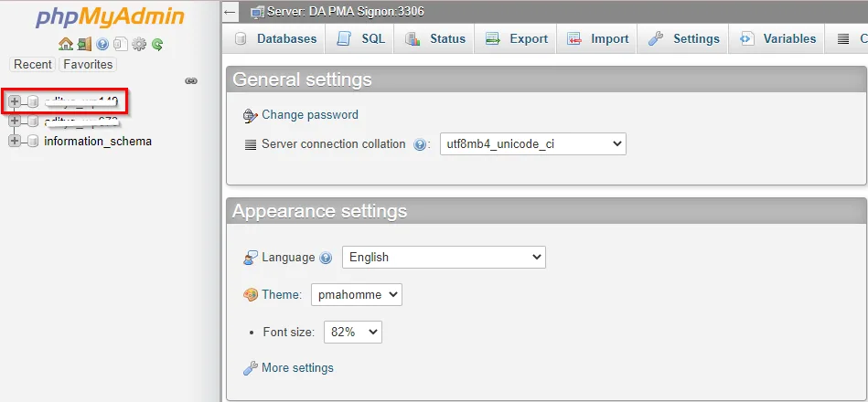Click the log out door icon
868x402 pixels.
[84, 44]
